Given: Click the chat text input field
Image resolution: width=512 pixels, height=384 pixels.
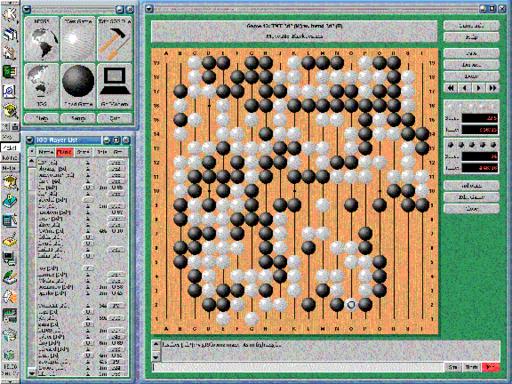Looking at the screenshot, I should pos(298,367).
